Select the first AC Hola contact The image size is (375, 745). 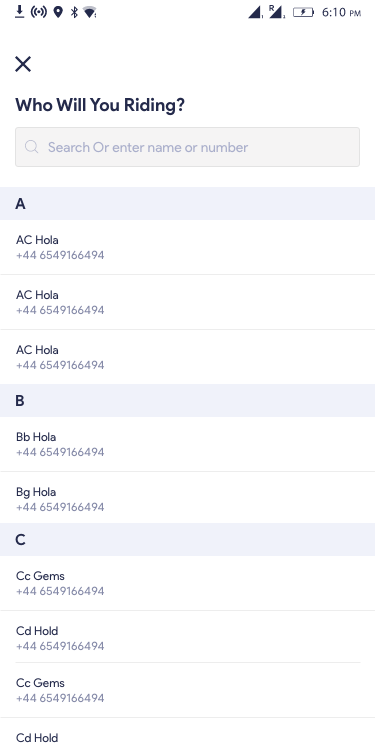click(x=187, y=247)
